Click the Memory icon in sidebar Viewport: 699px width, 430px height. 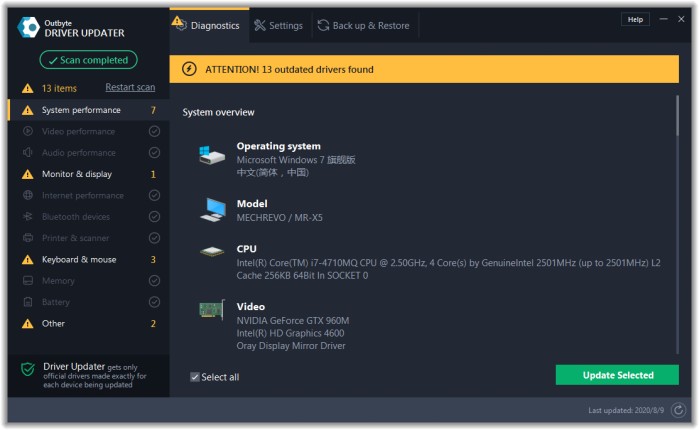pyautogui.click(x=28, y=281)
